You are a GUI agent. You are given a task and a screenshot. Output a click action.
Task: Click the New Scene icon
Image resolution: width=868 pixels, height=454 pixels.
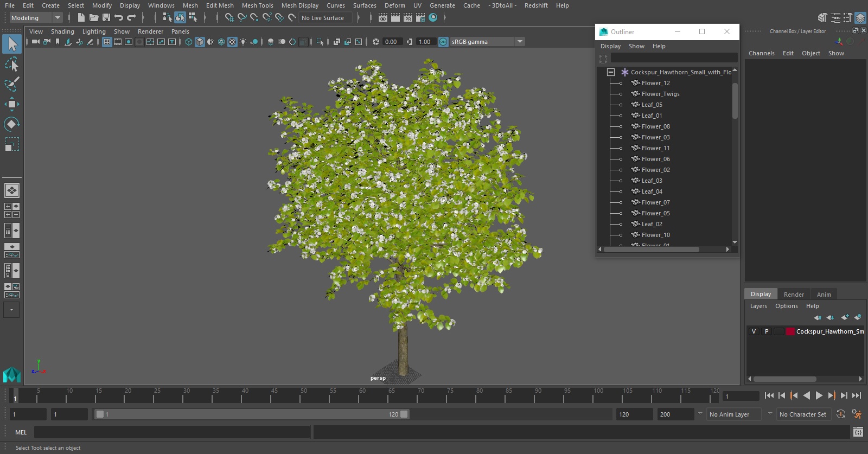coord(81,17)
